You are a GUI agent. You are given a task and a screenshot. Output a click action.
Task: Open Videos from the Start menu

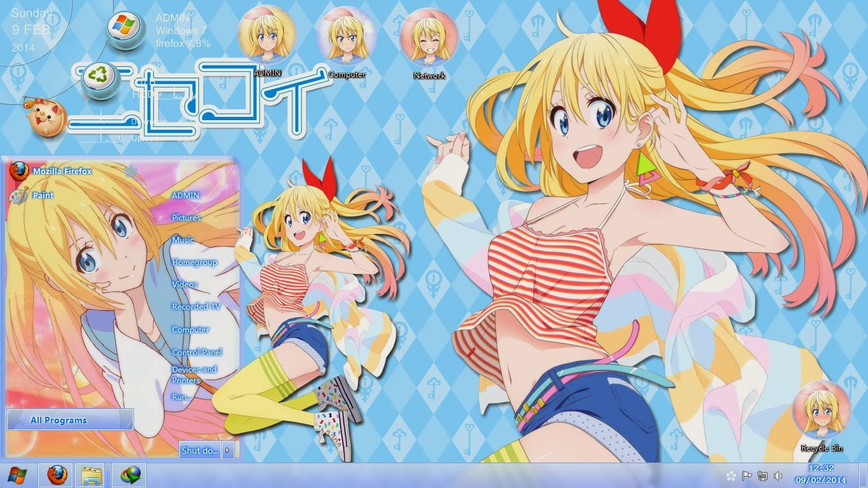coord(184,285)
